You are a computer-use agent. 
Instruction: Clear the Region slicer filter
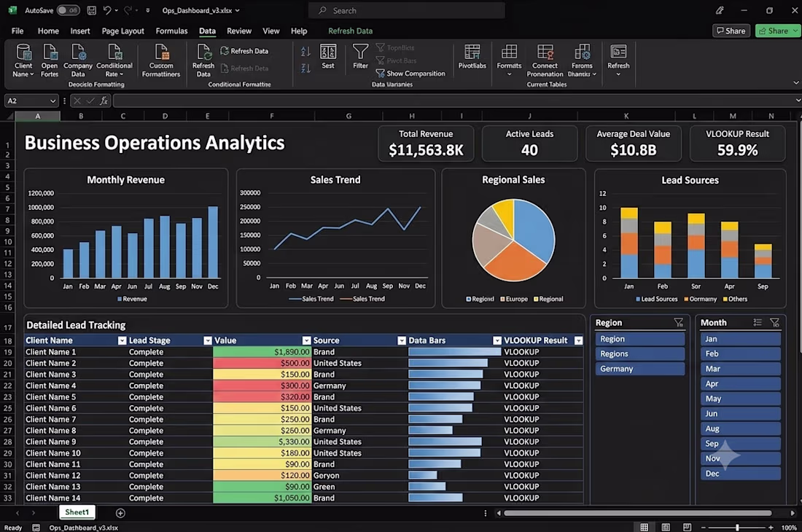678,322
